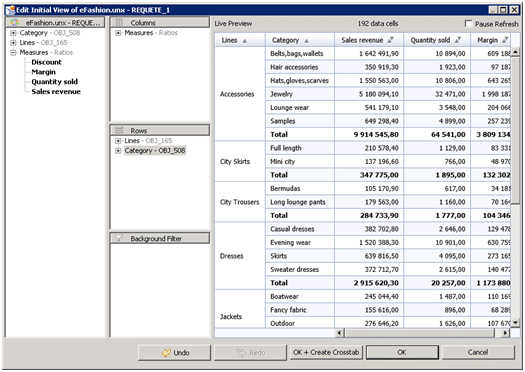Click the Evening wear cell
This screenshot has height=372, width=525.
point(300,242)
